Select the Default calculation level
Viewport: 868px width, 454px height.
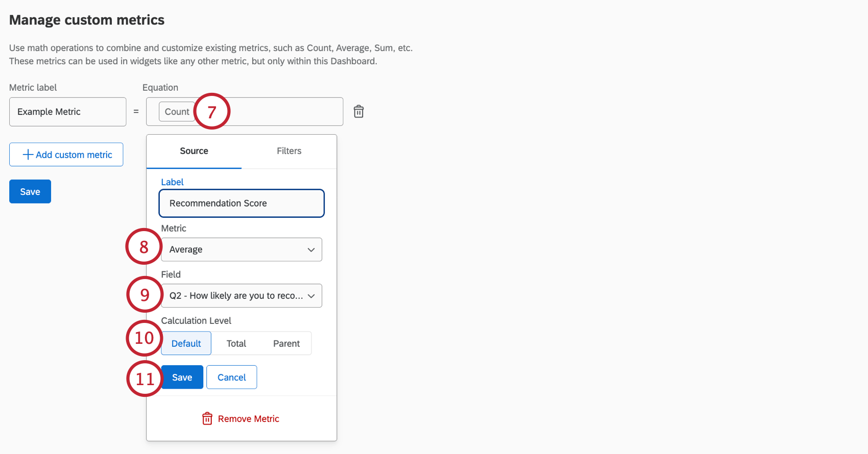[x=186, y=343]
